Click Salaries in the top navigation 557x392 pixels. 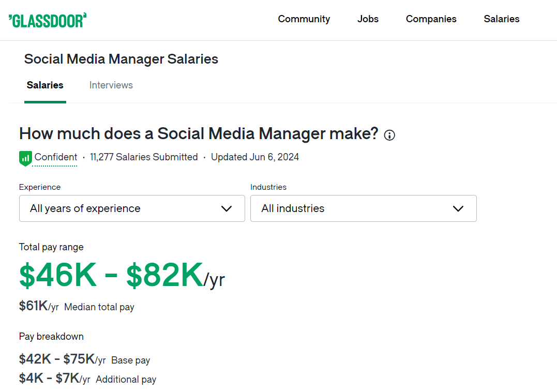tap(501, 19)
